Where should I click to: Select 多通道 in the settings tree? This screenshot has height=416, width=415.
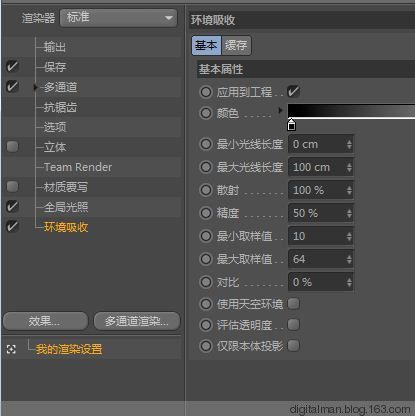coord(60,87)
